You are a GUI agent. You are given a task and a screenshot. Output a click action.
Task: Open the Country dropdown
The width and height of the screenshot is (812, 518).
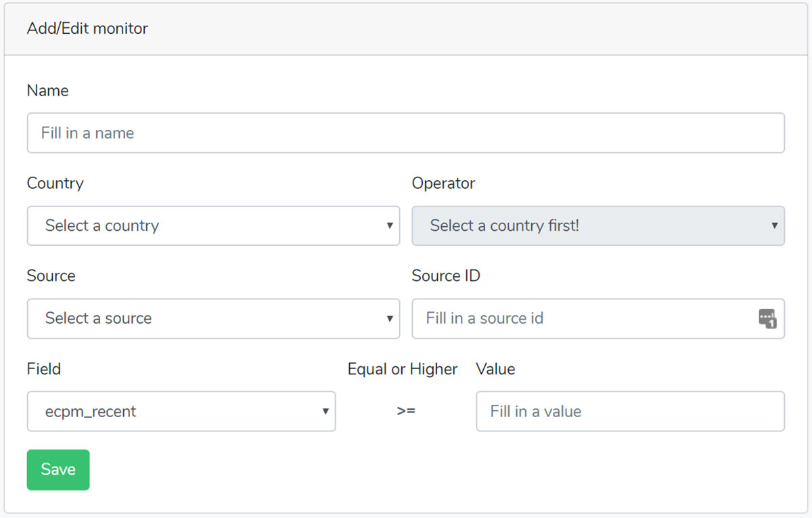[213, 225]
